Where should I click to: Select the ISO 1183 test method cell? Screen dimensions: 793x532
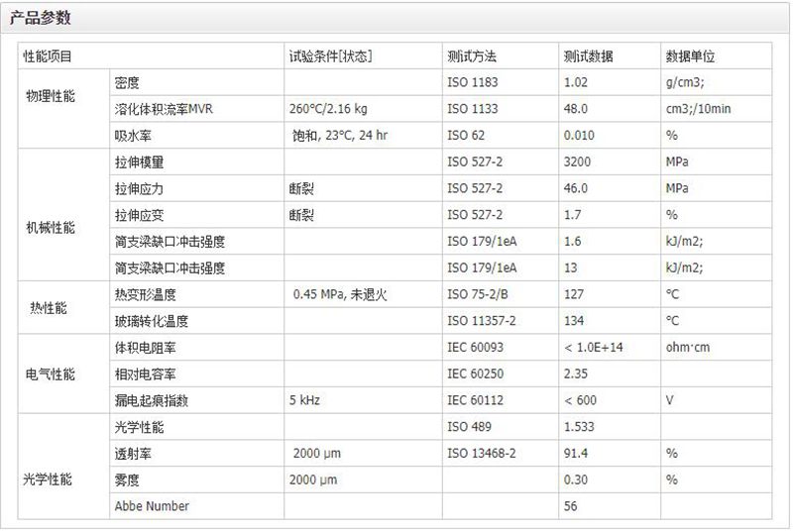pos(471,82)
